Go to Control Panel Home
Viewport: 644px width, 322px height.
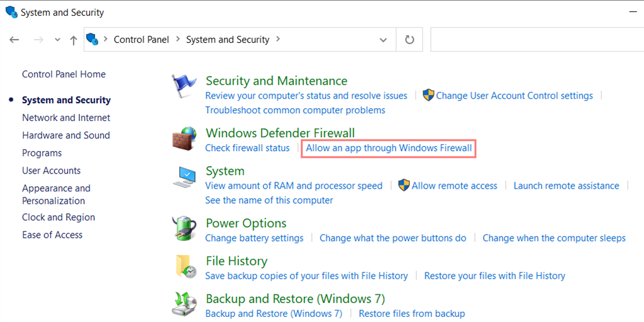64,74
